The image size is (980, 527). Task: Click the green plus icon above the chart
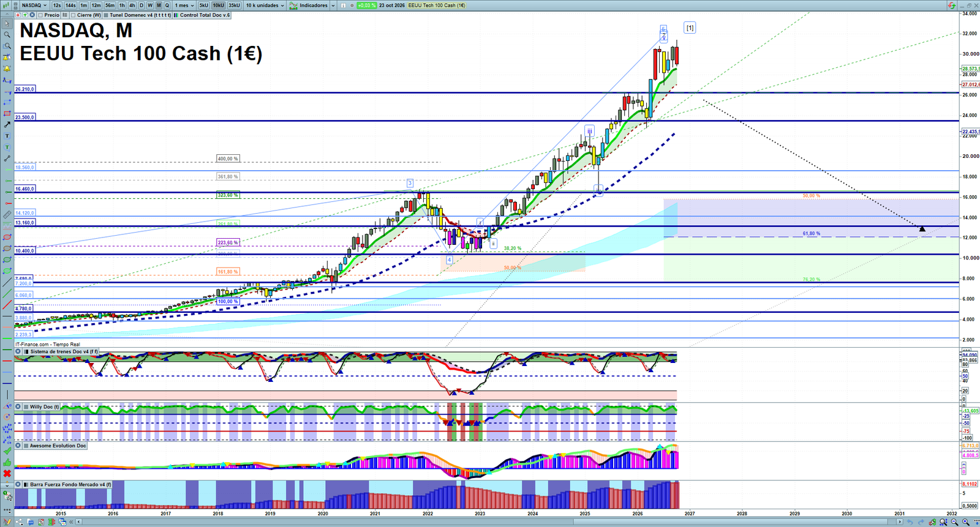coord(25,15)
